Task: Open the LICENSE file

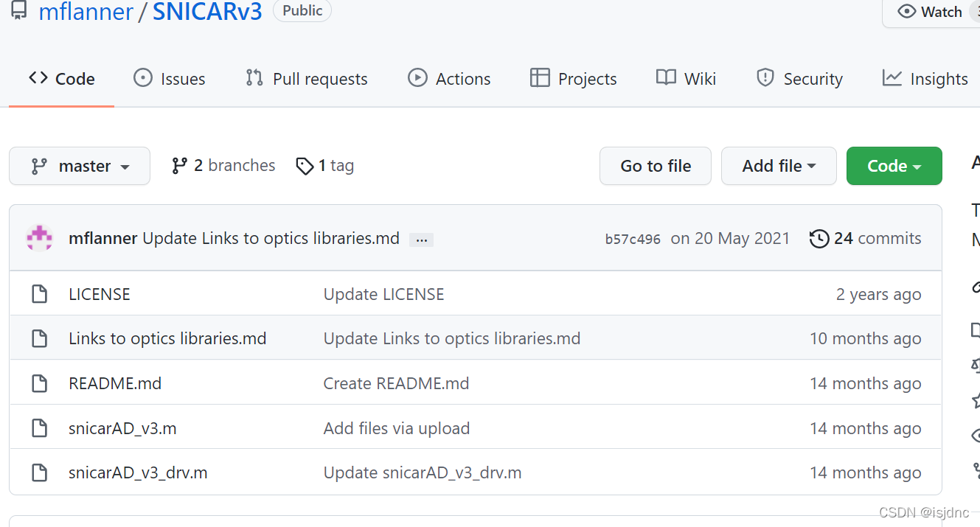Action: tap(100, 294)
